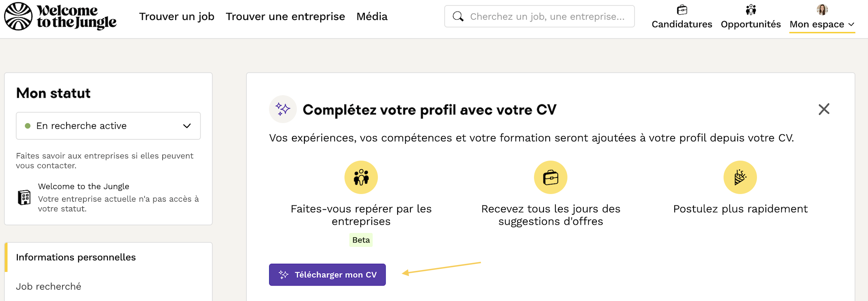Select Job recherché in sidebar
Screen dimensions: 868x301
pyautogui.click(x=49, y=286)
